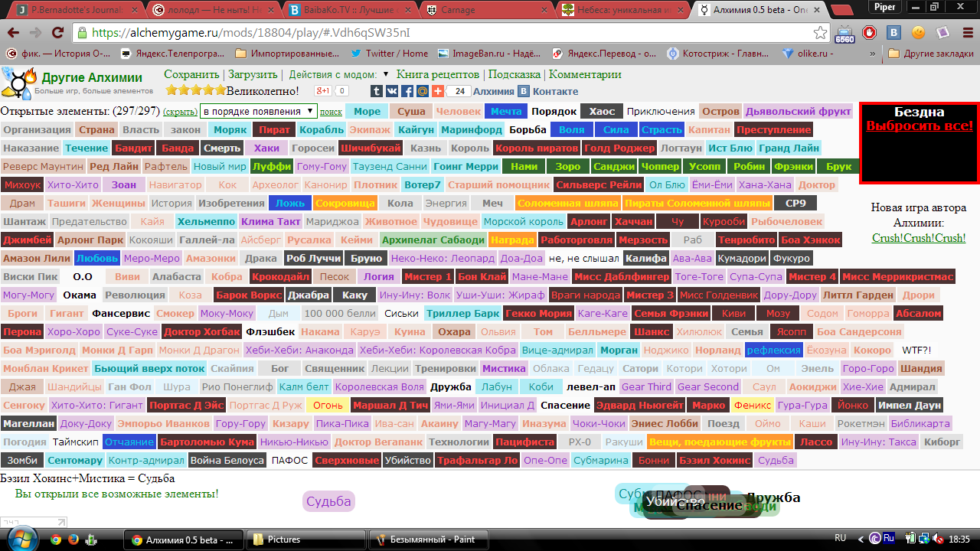This screenshot has width=980, height=551.
Task: Click the Трафальгар Ло element
Action: 478,460
